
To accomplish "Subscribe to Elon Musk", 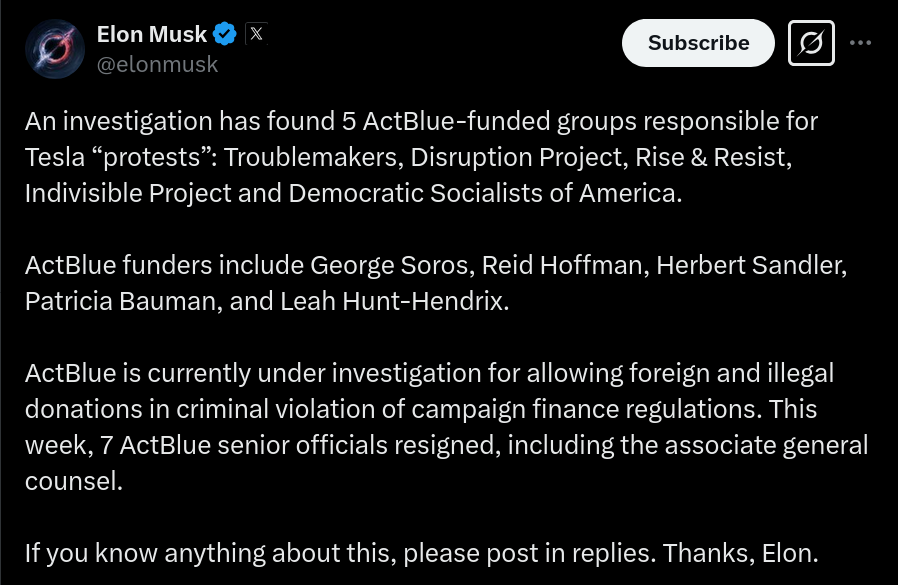I will [698, 43].
